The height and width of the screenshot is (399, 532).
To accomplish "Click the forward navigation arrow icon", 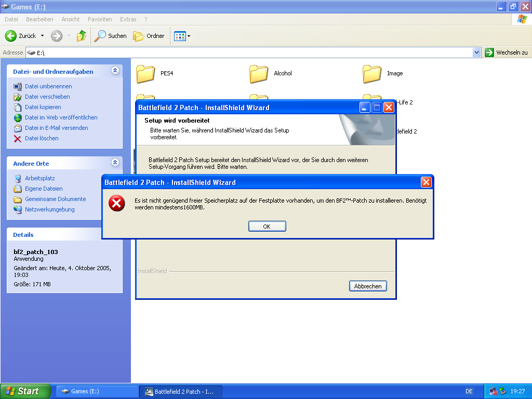I will tap(57, 36).
